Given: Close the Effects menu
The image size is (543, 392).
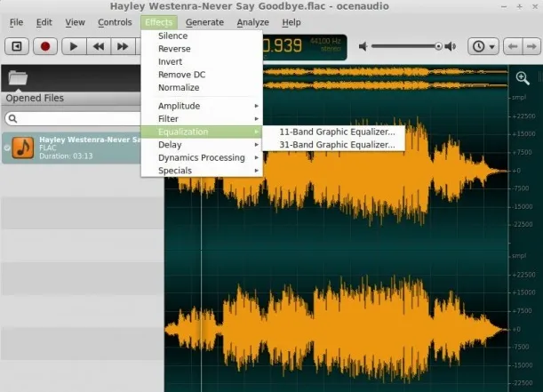Looking at the screenshot, I should 158,22.
